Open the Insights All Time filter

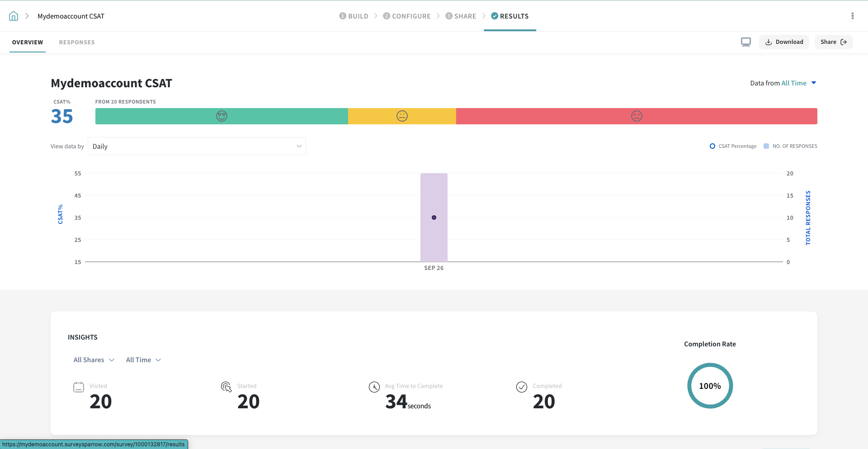[x=143, y=360]
